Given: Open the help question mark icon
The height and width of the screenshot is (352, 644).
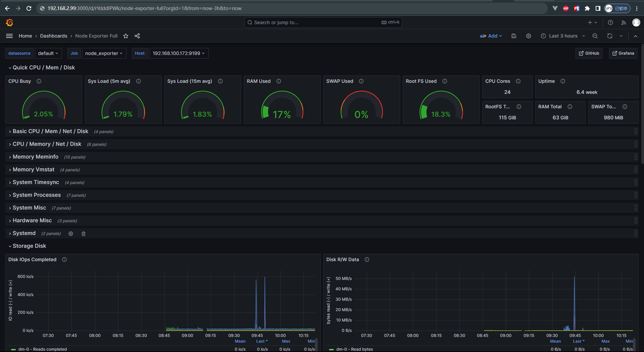Looking at the screenshot, I should [610, 22].
